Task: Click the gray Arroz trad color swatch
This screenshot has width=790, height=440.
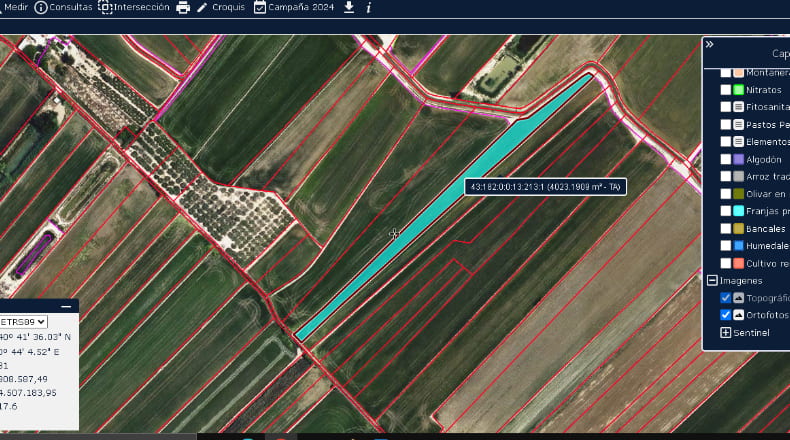Action: pos(739,176)
